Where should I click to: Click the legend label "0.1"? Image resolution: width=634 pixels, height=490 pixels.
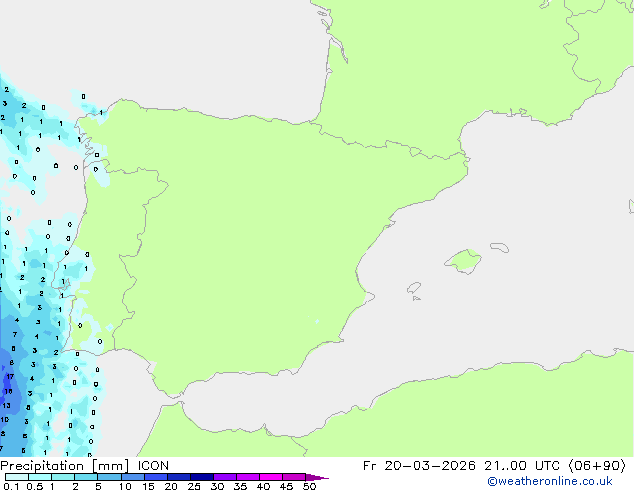[x=11, y=486]
